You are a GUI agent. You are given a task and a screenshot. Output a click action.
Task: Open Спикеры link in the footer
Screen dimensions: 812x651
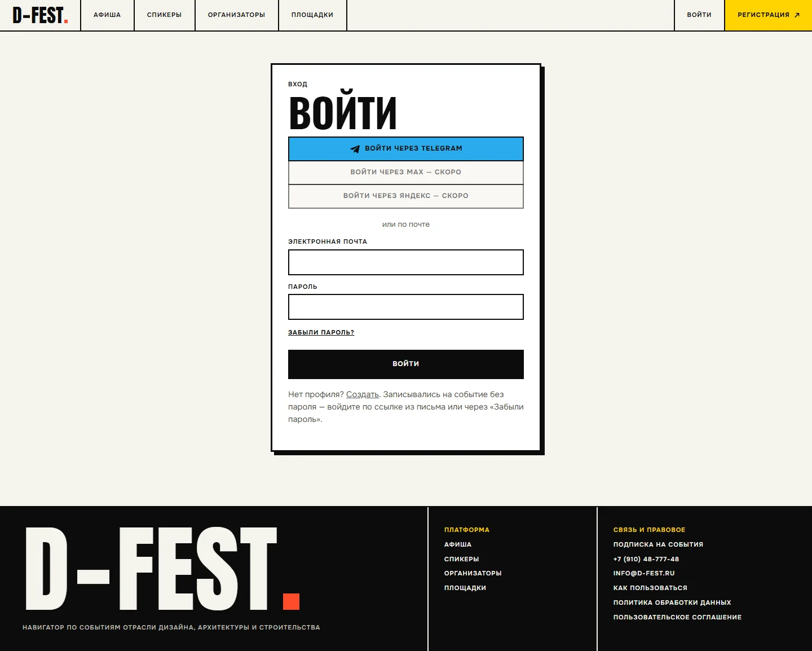click(x=462, y=559)
